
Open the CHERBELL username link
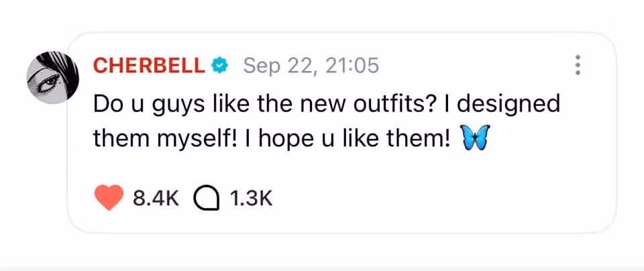[x=149, y=66]
